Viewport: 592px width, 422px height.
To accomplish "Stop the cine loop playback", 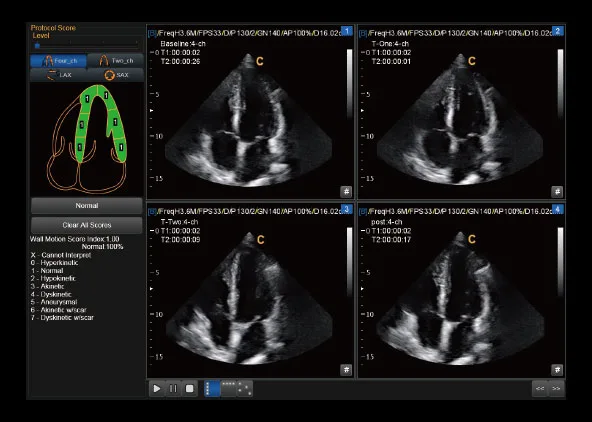I will coord(190,388).
